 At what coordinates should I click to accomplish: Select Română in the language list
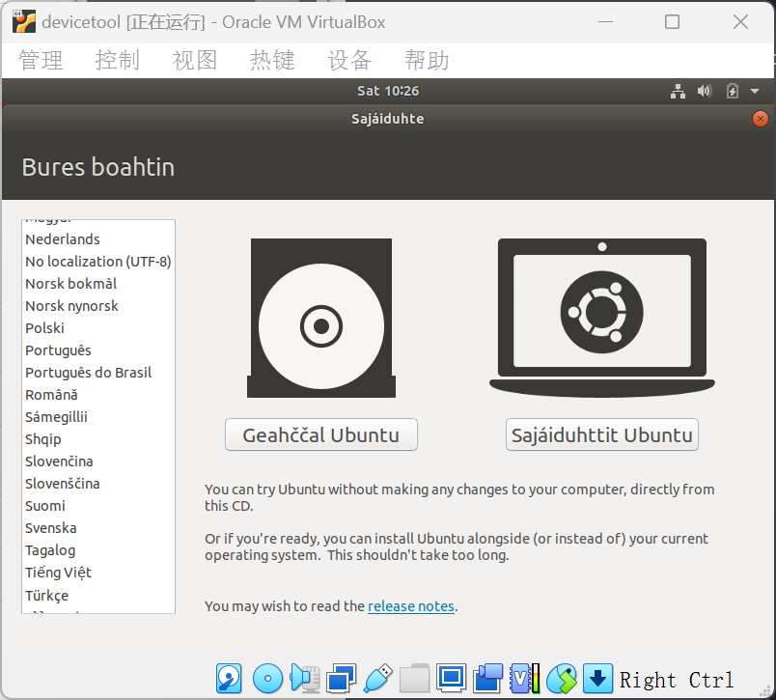pos(98,395)
